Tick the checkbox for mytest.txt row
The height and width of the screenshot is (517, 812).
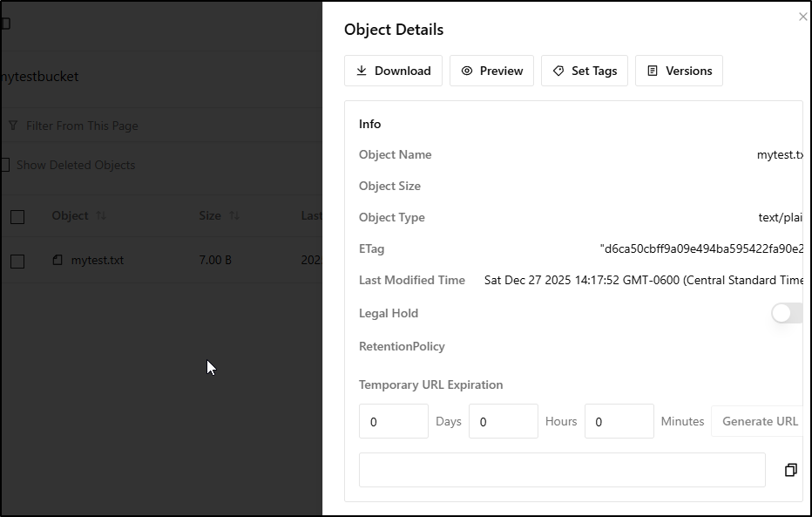click(17, 261)
